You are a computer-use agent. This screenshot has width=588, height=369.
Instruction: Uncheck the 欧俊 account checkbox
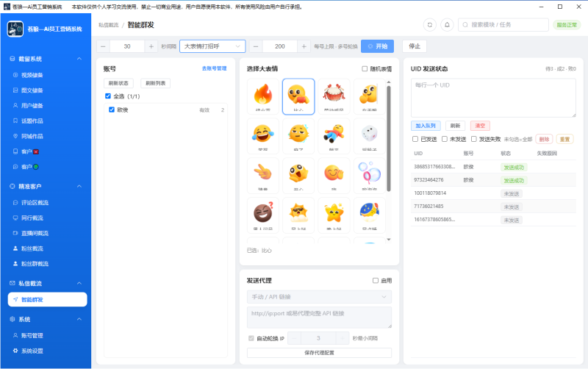click(112, 110)
